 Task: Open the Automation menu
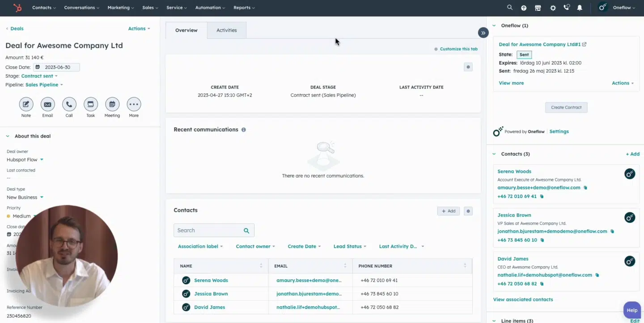click(210, 8)
